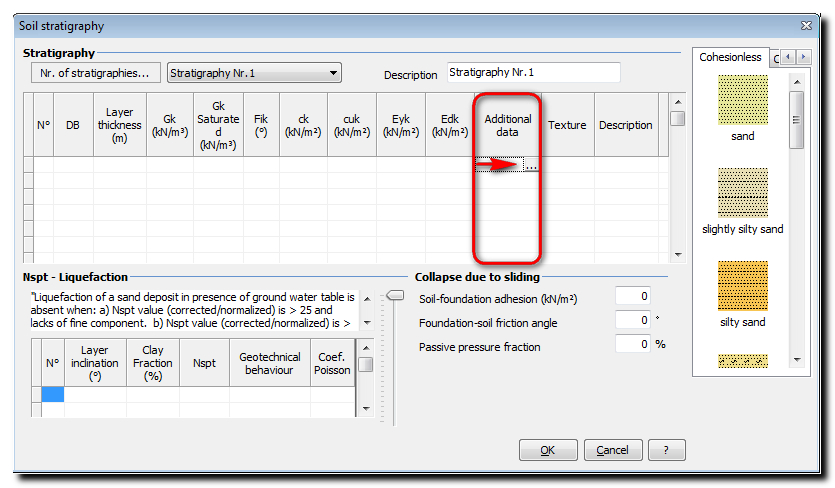The image size is (835, 488).
Task: Click the DB column header
Action: pyautogui.click(x=73, y=125)
